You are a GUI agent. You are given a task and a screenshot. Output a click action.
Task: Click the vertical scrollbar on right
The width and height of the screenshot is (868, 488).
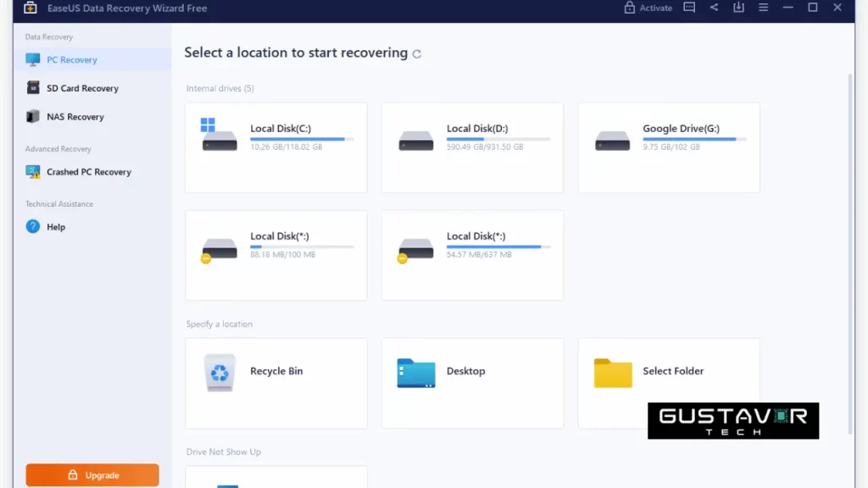point(851,253)
